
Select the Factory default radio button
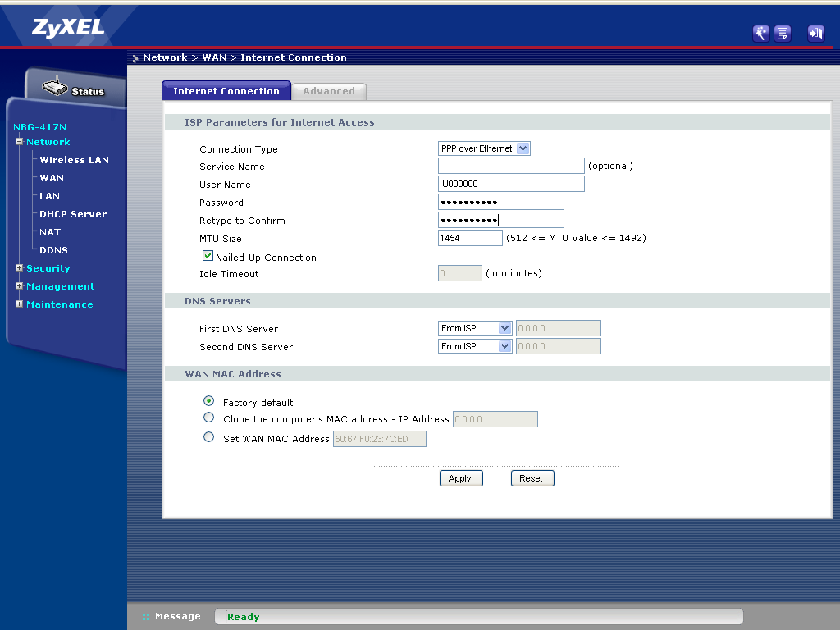click(x=209, y=400)
